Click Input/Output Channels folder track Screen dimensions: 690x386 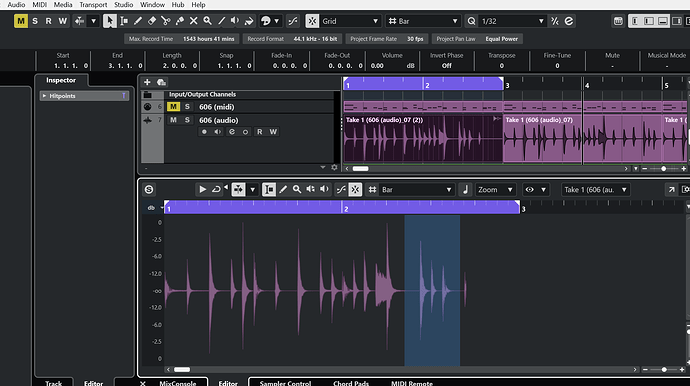[202, 94]
